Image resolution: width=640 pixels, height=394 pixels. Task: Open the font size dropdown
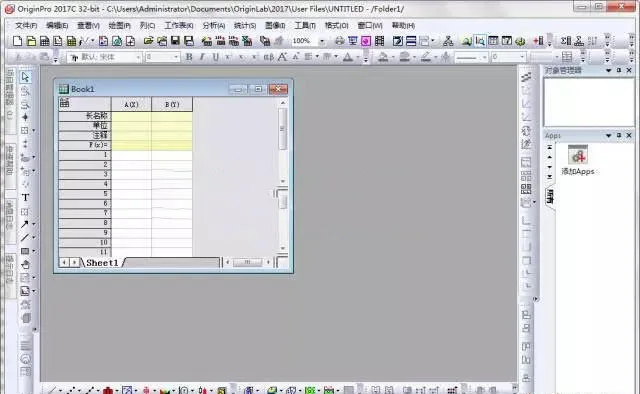pyautogui.click(x=176, y=57)
